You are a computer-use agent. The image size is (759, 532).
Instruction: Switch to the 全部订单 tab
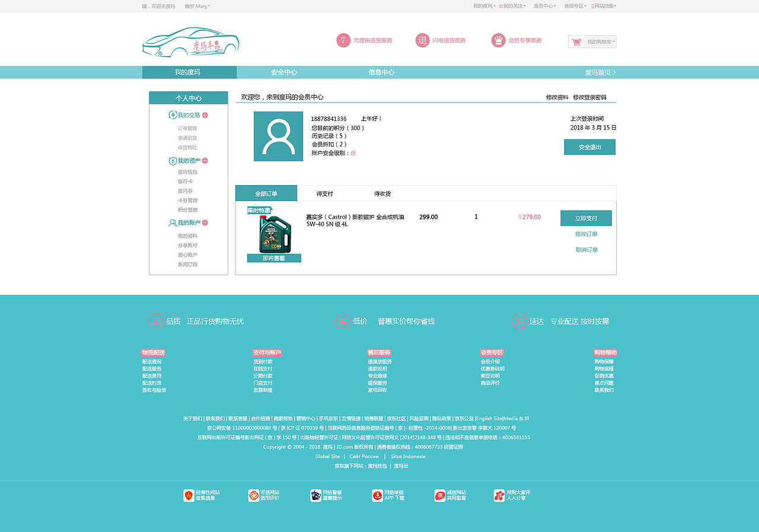(266, 193)
